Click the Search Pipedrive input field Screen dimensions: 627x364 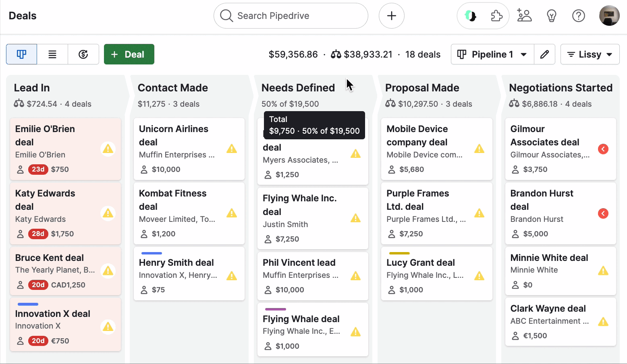point(291,16)
